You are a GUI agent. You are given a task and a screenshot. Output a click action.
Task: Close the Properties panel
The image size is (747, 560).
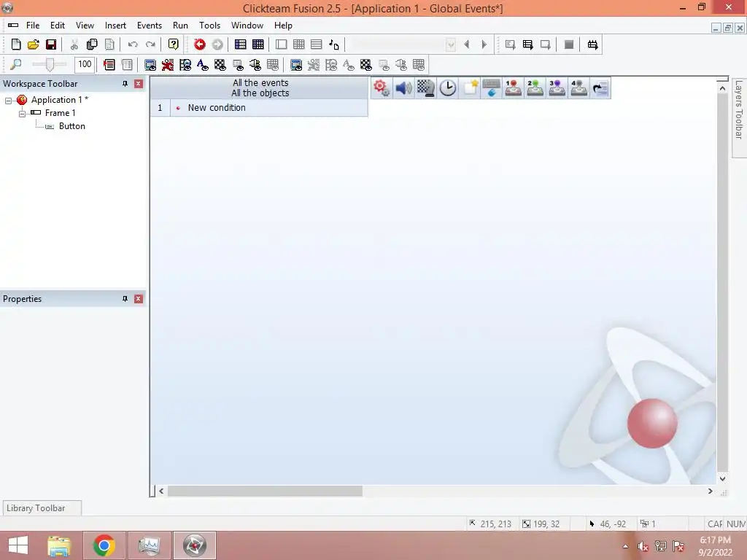click(x=139, y=299)
